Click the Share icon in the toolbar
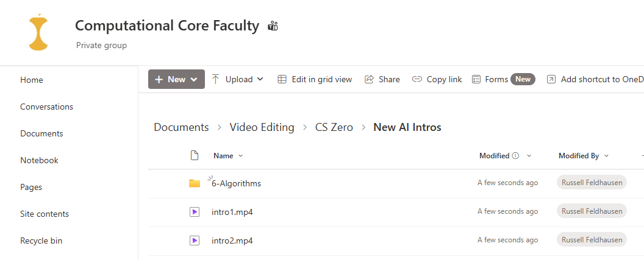This screenshot has height=260, width=644. coord(369,79)
